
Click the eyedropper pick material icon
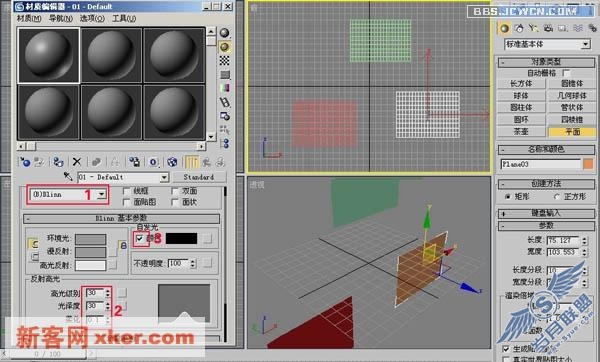(x=68, y=176)
